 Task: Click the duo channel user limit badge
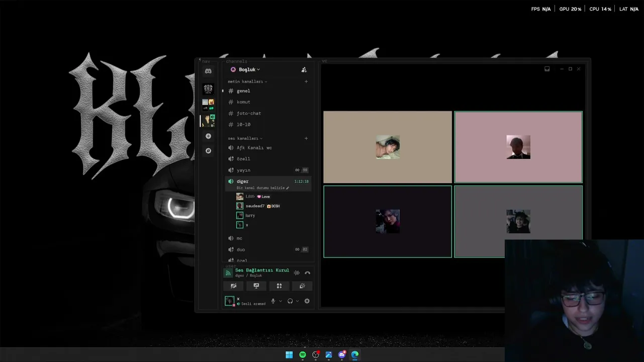click(x=302, y=249)
